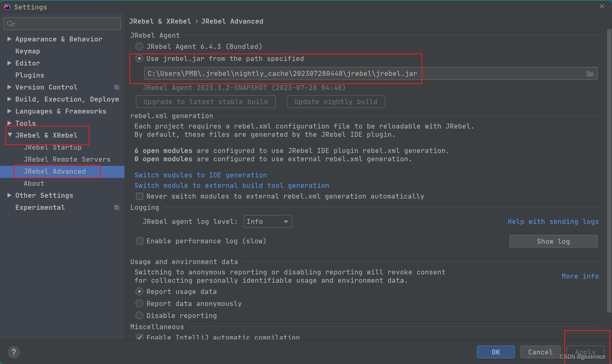Expand Other Settings tree node
This screenshot has height=364, width=612.
[x=9, y=195]
